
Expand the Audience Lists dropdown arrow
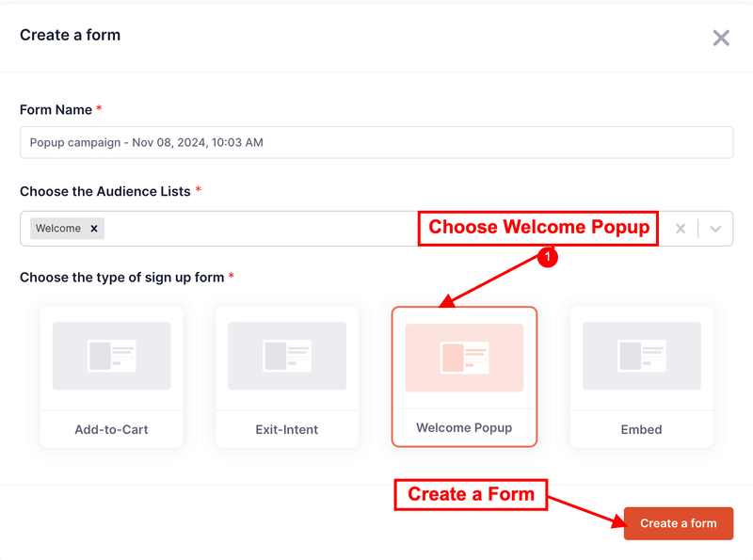click(x=715, y=229)
